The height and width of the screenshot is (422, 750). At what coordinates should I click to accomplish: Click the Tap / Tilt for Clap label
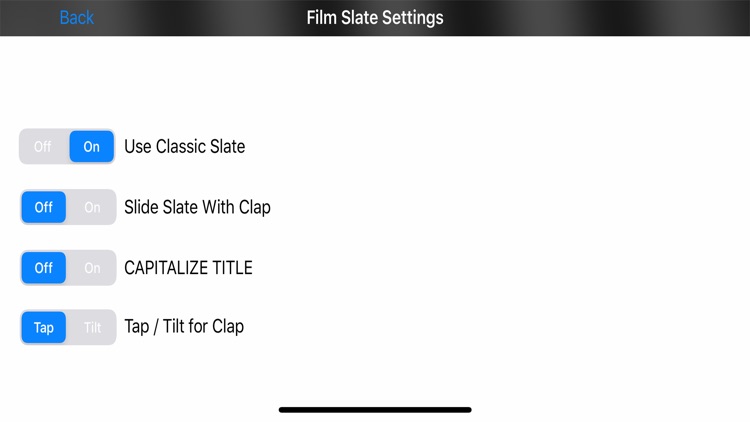184,327
